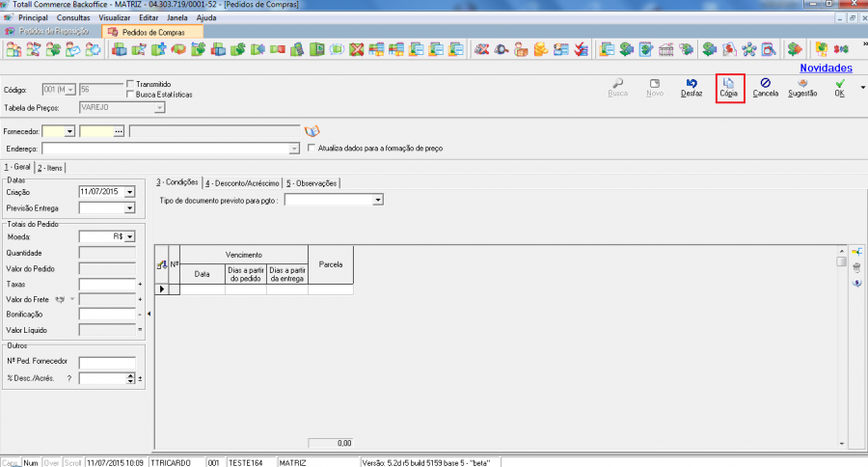Screen dimensions: 868x467
Task: Click the trash icon beside the grid
Action: (855, 267)
